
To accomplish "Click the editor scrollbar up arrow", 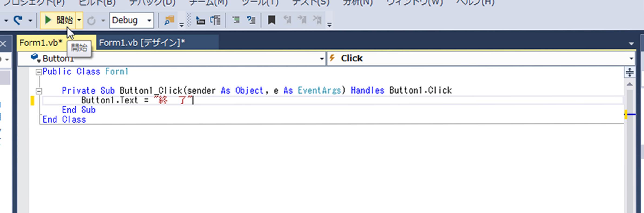I will (630, 84).
